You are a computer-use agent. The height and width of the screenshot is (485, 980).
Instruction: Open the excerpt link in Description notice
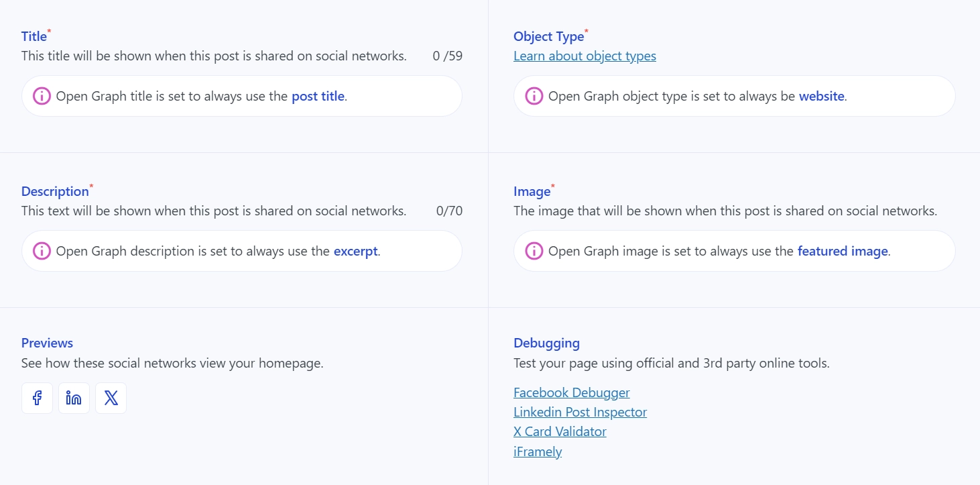click(356, 250)
